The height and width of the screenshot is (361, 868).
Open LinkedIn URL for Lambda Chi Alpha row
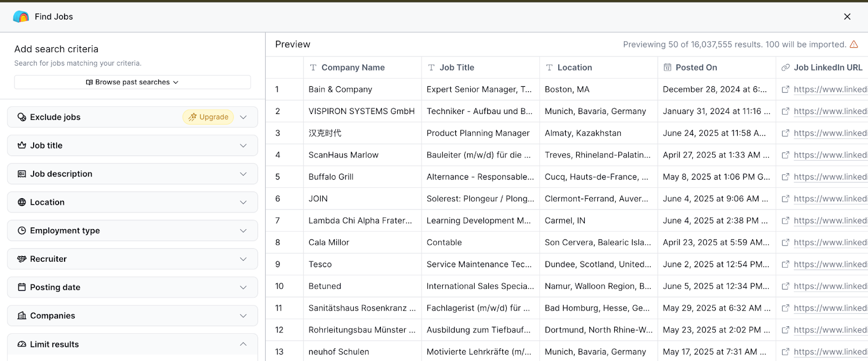(x=831, y=221)
